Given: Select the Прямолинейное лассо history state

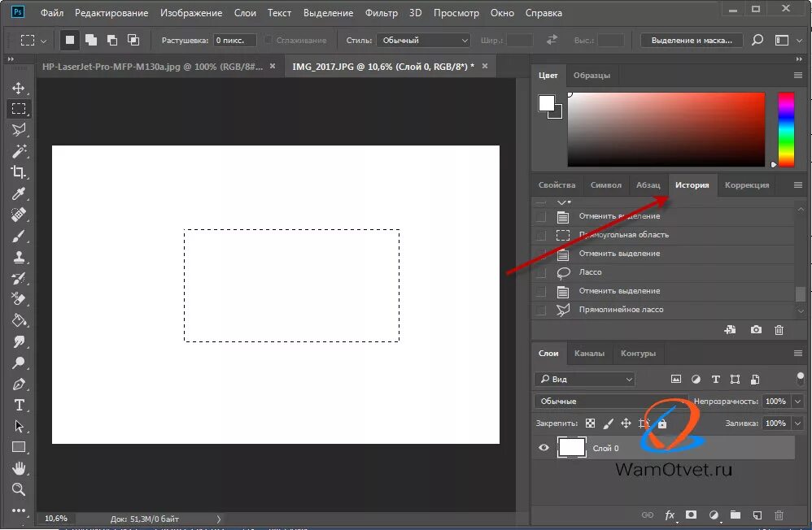Looking at the screenshot, I should (x=663, y=310).
